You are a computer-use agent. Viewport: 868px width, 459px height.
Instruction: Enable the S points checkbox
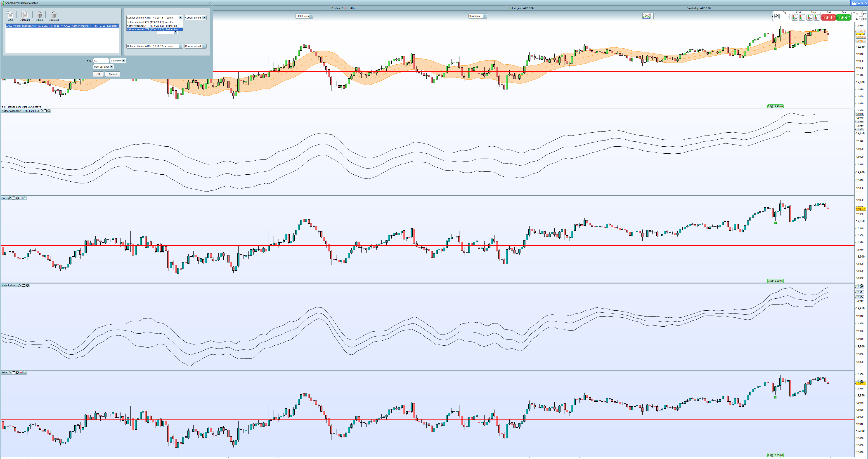pyautogui.click(x=854, y=14)
